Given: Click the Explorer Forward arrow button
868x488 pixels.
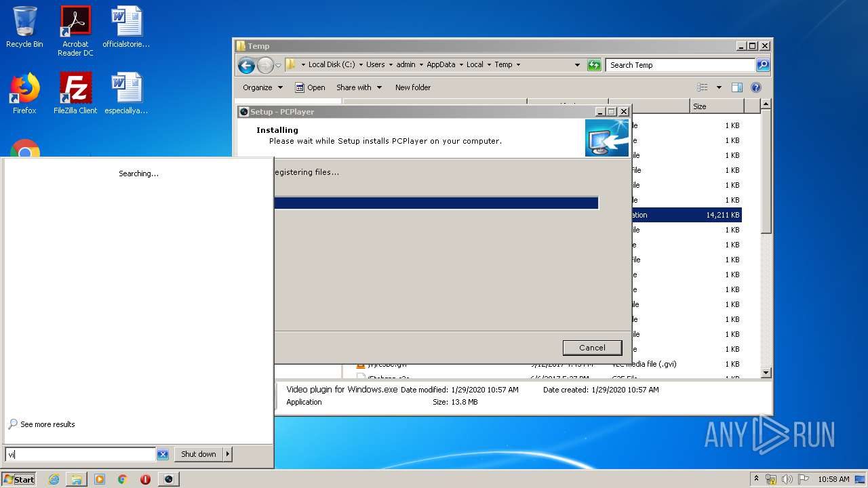Looking at the screenshot, I should click(265, 65).
